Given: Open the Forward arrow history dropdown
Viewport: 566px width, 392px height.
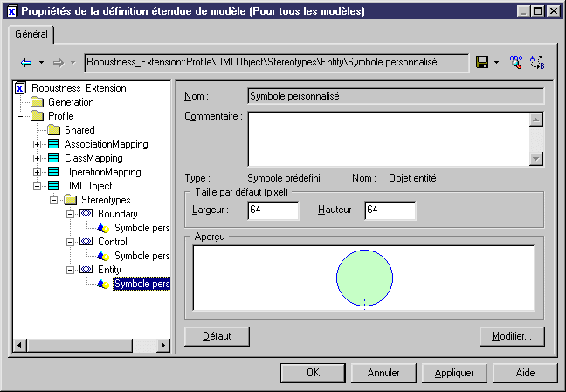Looking at the screenshot, I should [72, 63].
